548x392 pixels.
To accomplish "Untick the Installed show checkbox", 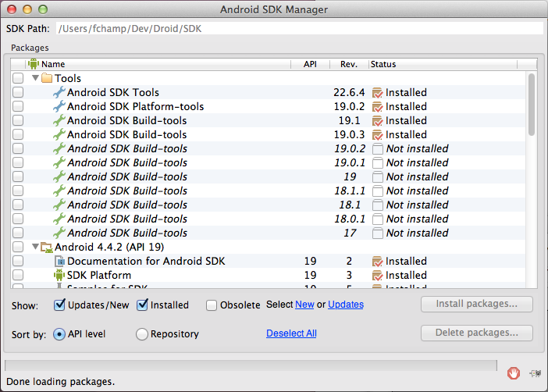I will [142, 305].
